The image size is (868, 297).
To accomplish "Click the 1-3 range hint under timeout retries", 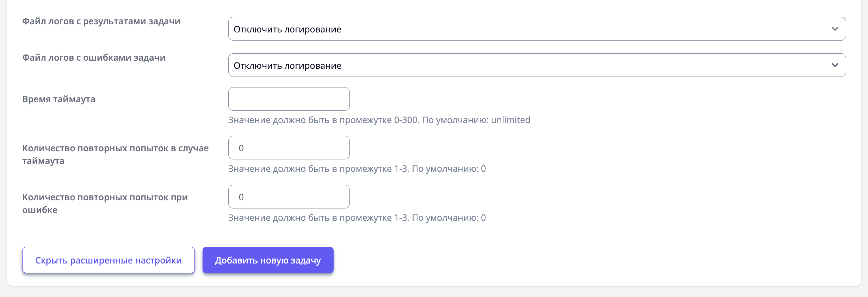I will point(356,169).
